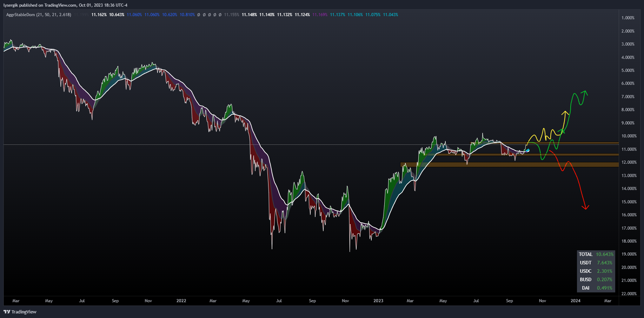Click the USDC dominance value 2.301%

605,271
